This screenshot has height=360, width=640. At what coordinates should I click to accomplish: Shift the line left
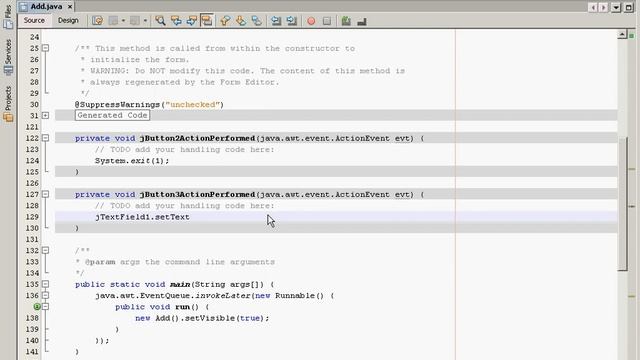(x=276, y=20)
